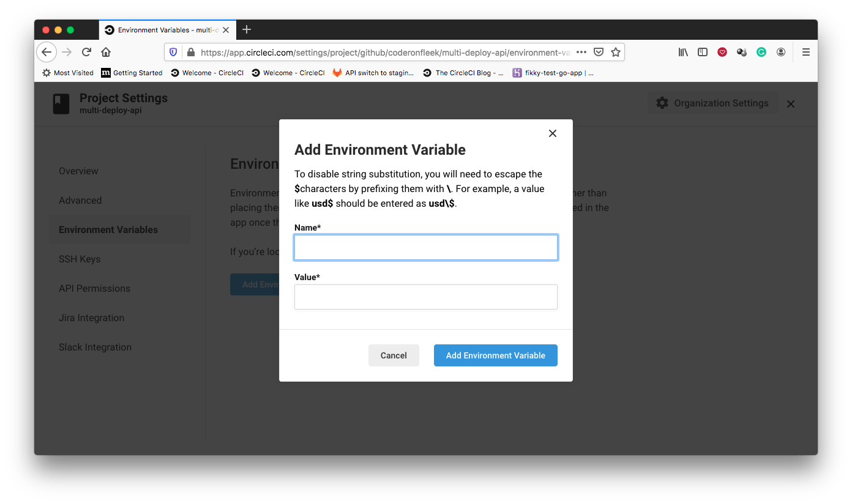The image size is (852, 504).
Task: Open the content blocking shield icon
Action: 173,52
